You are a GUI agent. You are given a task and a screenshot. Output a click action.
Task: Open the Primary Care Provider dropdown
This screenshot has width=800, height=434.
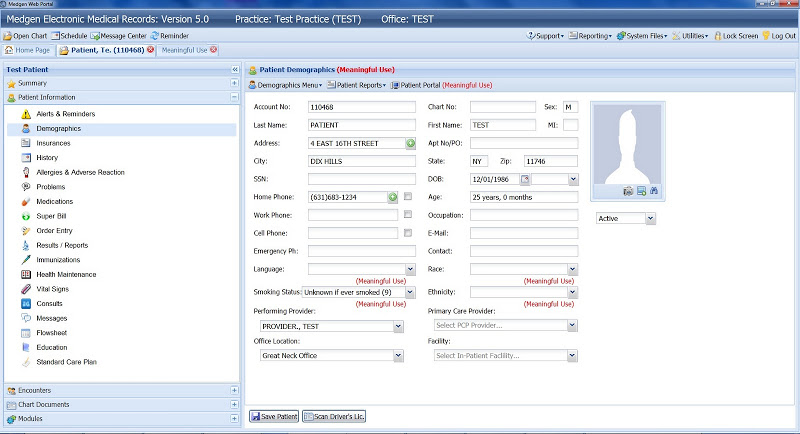[x=572, y=325]
